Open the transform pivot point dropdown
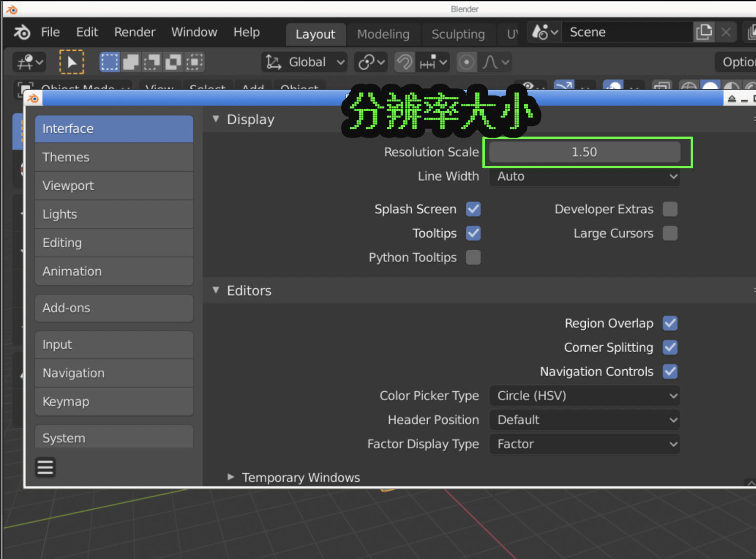Viewport: 756px width, 559px height. [x=371, y=62]
